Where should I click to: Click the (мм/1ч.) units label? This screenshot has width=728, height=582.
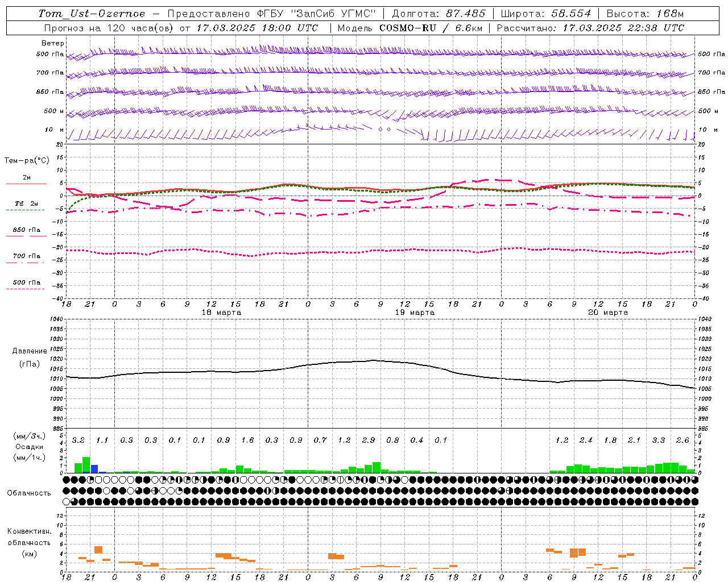click(x=29, y=458)
